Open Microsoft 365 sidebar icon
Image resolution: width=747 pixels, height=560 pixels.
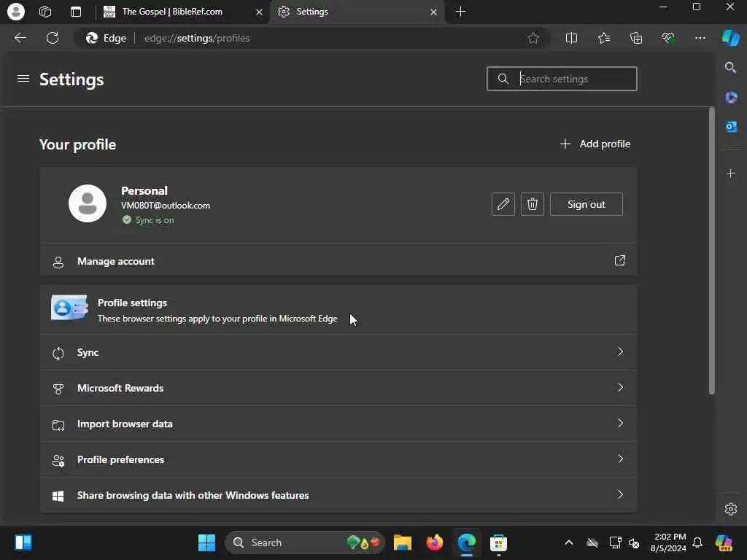click(x=731, y=98)
